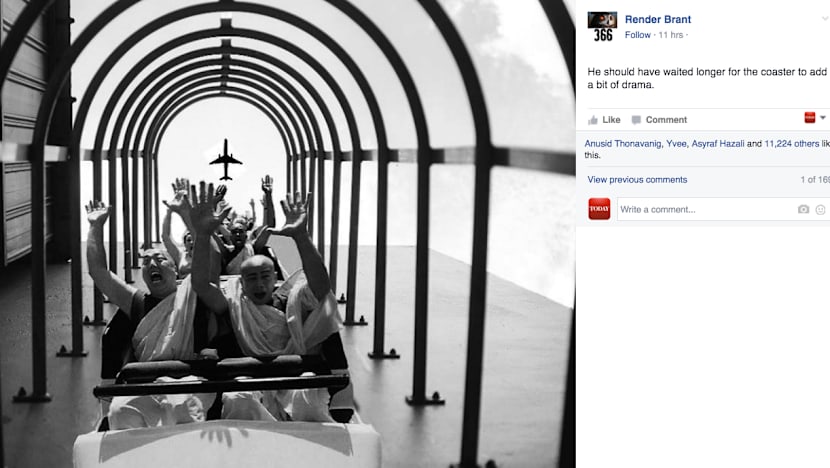Click the TODAY avatar beside comment box
830x468 pixels.
click(599, 209)
